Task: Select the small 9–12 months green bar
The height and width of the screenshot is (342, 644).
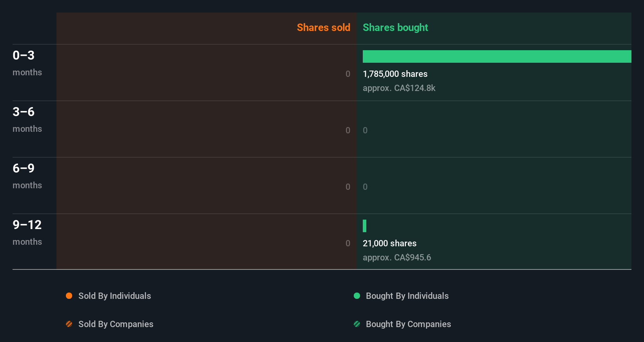Action: coord(364,226)
